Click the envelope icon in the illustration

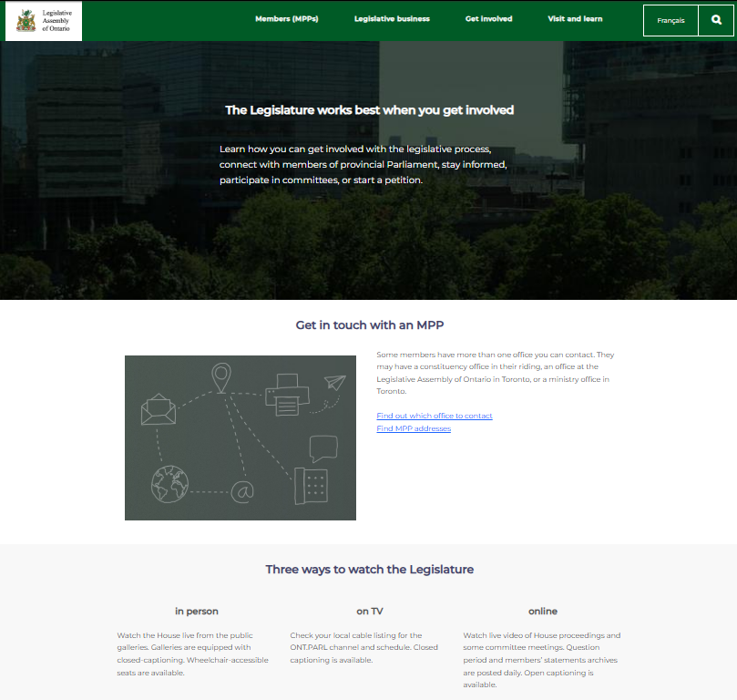[x=159, y=409]
